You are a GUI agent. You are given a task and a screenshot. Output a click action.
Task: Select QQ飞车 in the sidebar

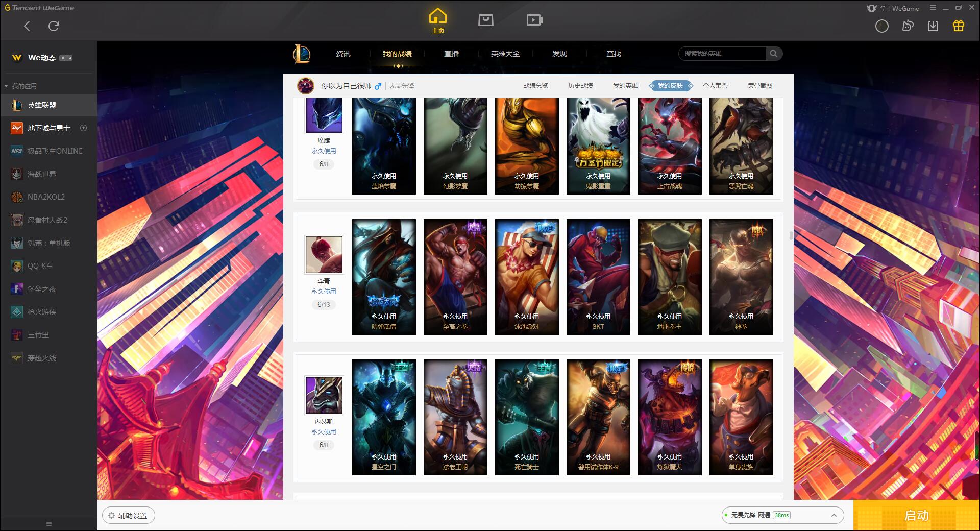click(48, 266)
